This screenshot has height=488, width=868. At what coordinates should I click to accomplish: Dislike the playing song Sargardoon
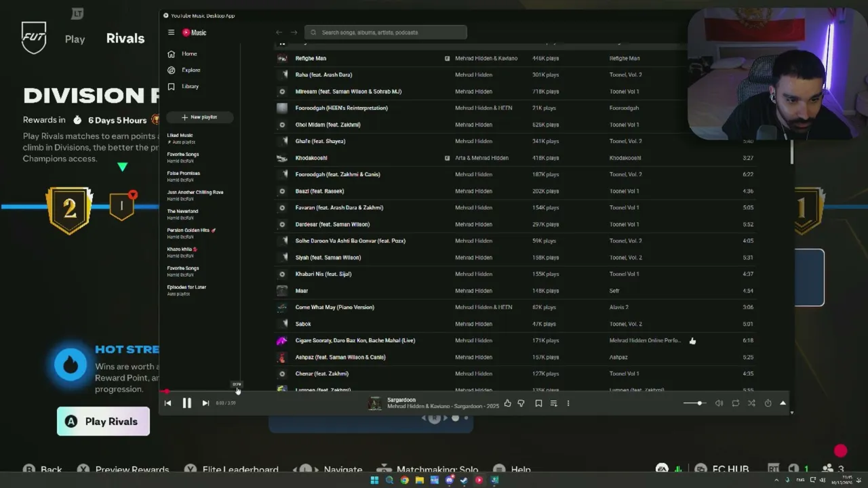pyautogui.click(x=521, y=403)
